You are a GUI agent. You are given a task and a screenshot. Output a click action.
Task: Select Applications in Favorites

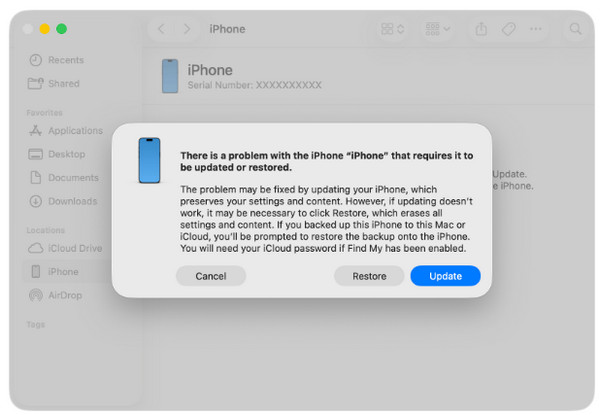pos(66,131)
